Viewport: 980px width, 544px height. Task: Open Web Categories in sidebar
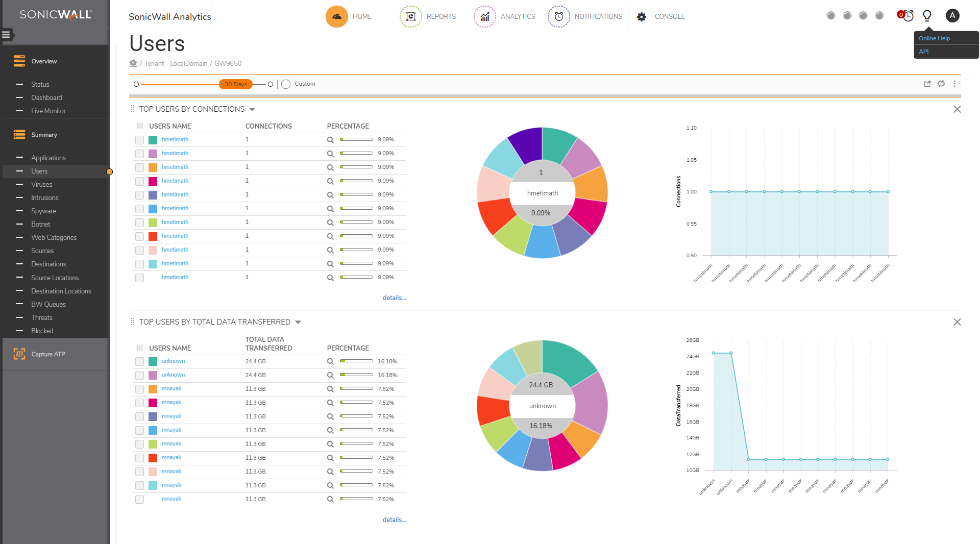(x=54, y=237)
